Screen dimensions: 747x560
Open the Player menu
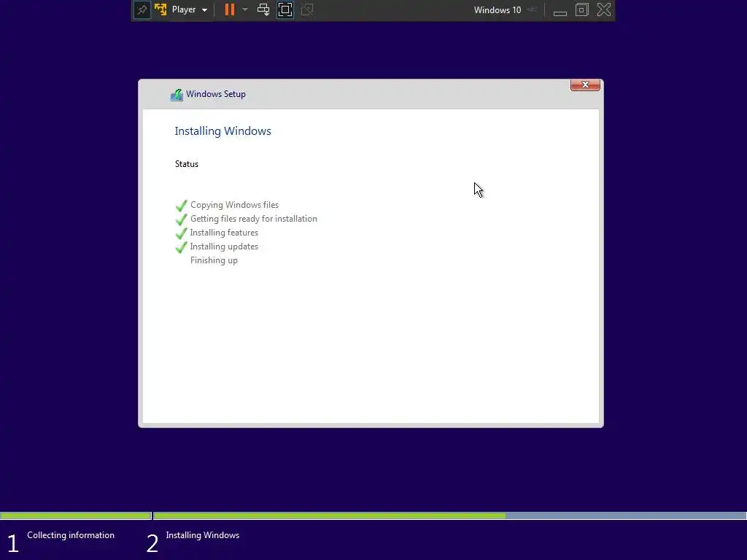(184, 9)
